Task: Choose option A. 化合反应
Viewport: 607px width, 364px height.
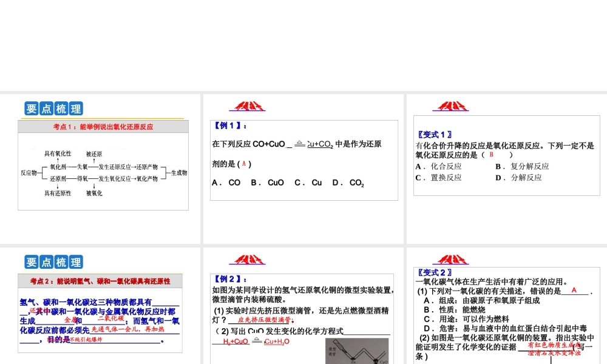Action: point(439,166)
